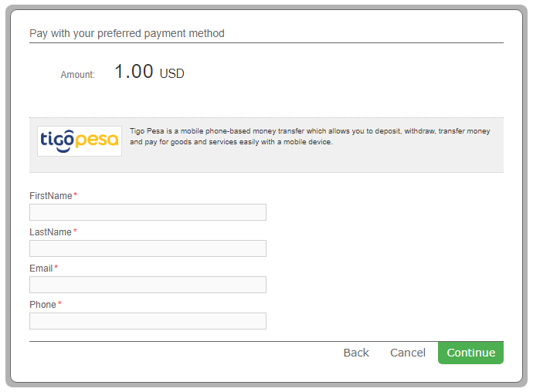Cancel the payment
The image size is (533, 392).
[408, 353]
